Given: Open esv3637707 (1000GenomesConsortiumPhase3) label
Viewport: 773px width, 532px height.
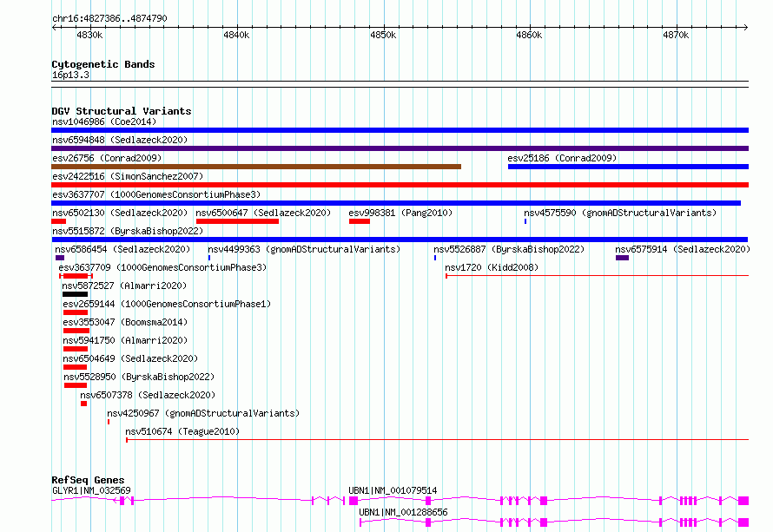Looking at the screenshot, I should 156,194.
